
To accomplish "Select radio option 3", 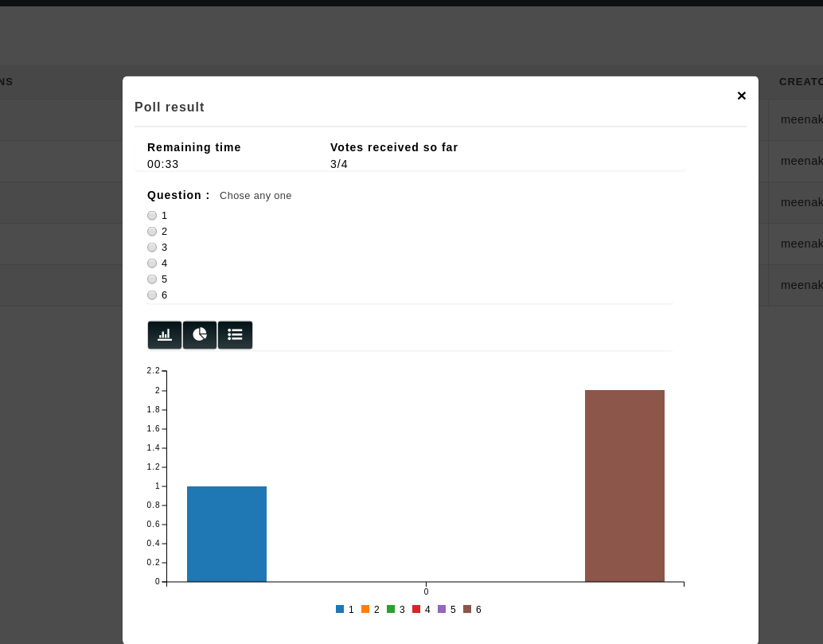I will [152, 248].
